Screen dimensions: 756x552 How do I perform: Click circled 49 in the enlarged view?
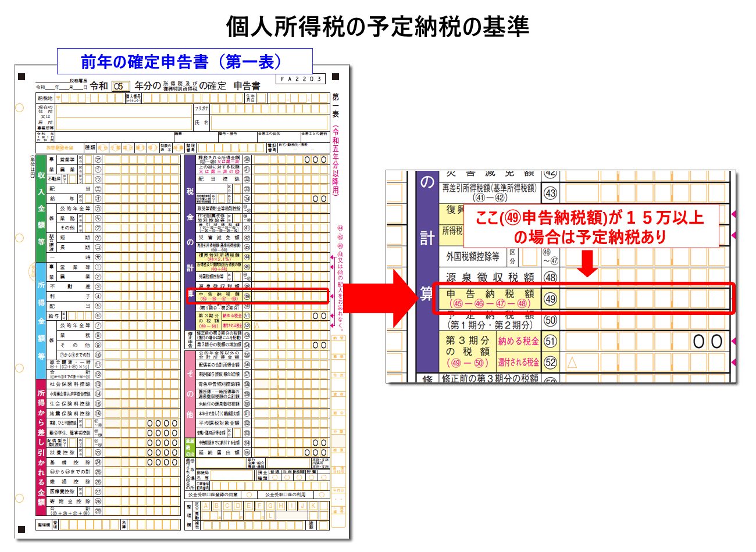[x=550, y=299]
